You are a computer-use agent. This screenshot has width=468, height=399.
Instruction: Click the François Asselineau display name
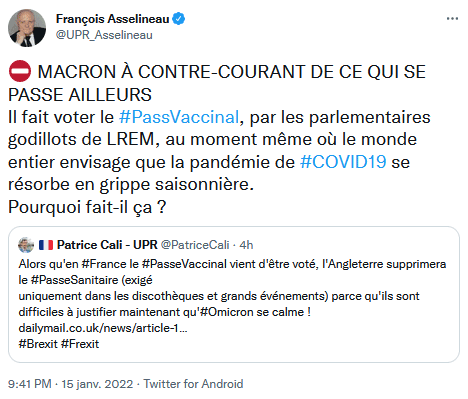(113, 19)
